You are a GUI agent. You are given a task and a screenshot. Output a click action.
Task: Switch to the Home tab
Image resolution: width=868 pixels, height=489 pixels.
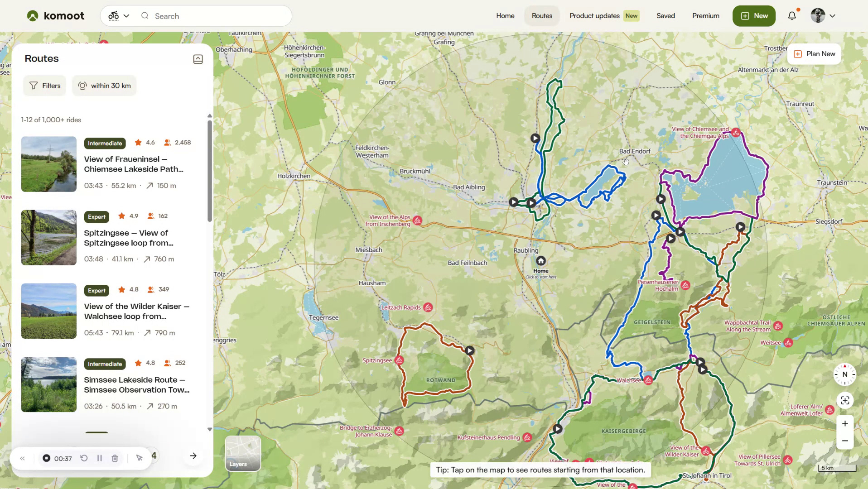click(x=505, y=15)
